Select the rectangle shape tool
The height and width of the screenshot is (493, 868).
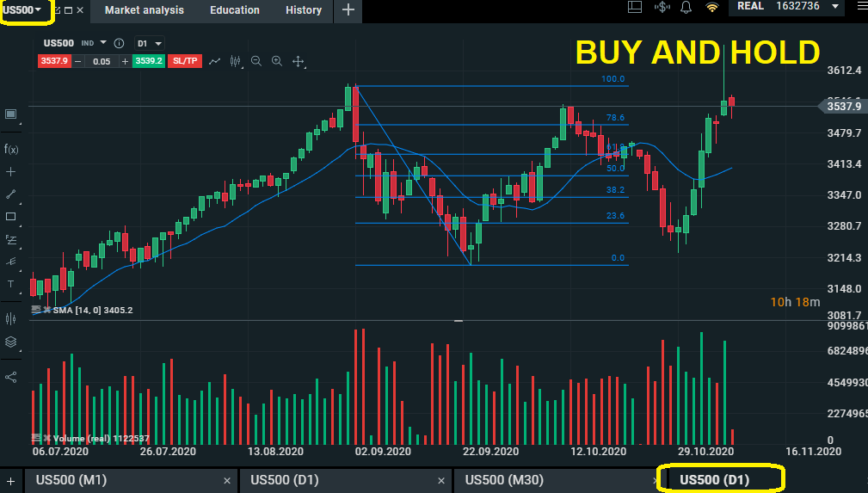[10, 217]
